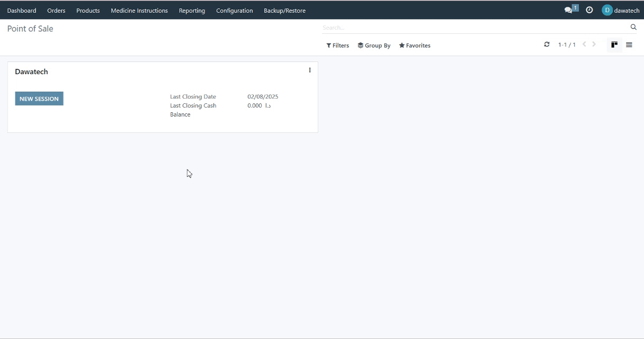Click the 0.000 cash balance value
Viewport: 644px width, 339px height.
(259, 105)
